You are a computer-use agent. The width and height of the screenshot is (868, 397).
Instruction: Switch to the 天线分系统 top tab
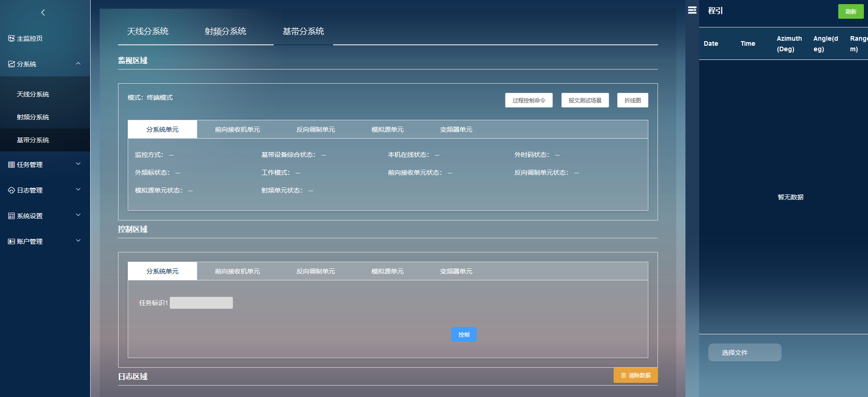[x=148, y=31]
